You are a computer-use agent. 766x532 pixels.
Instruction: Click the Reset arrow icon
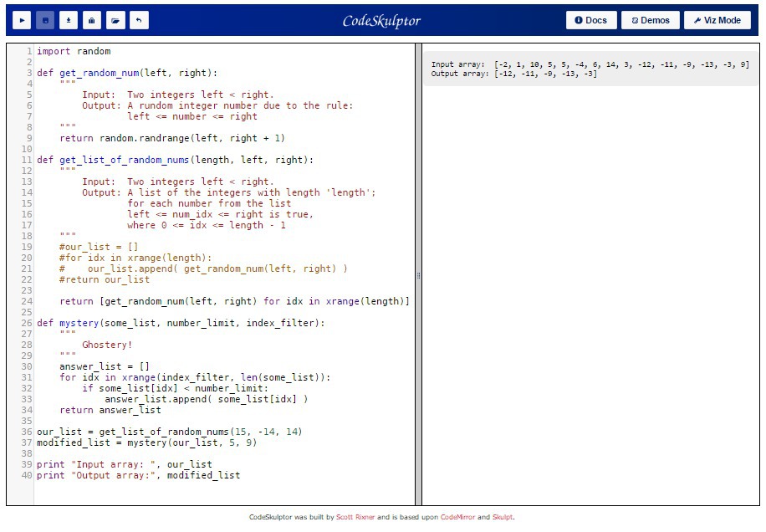[139, 20]
